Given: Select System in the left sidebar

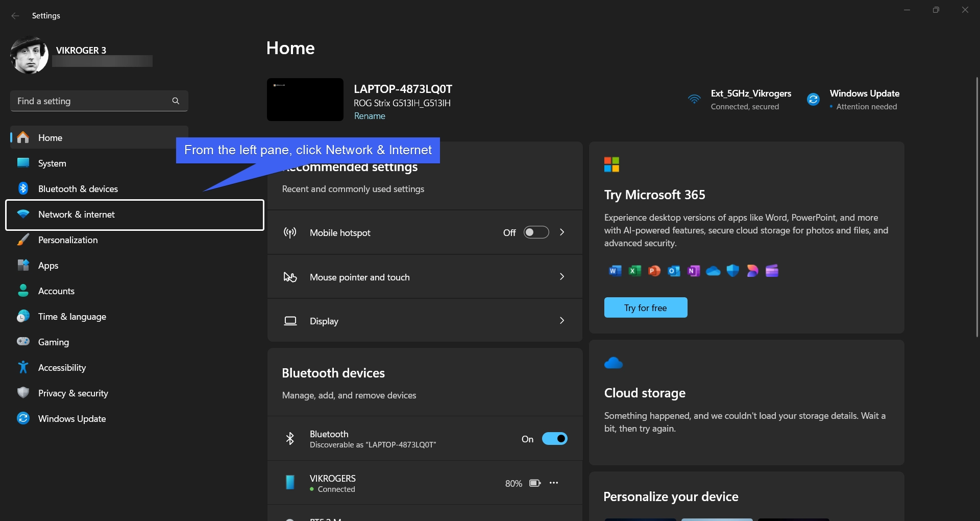Looking at the screenshot, I should coord(99,163).
